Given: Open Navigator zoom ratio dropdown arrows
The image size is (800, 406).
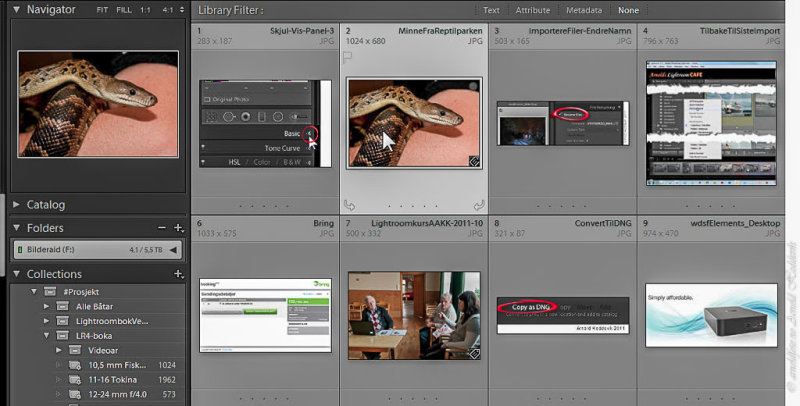Looking at the screenshot, I should (x=182, y=10).
